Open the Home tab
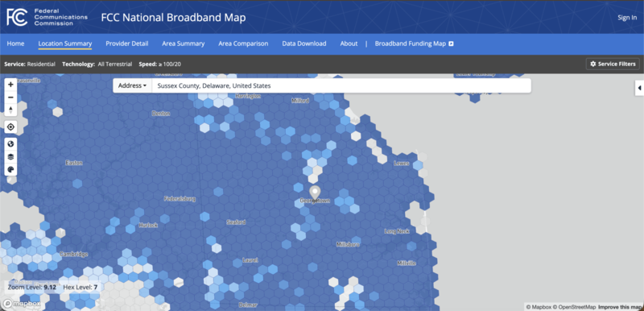Image resolution: width=644 pixels, height=311 pixels. pyautogui.click(x=15, y=44)
